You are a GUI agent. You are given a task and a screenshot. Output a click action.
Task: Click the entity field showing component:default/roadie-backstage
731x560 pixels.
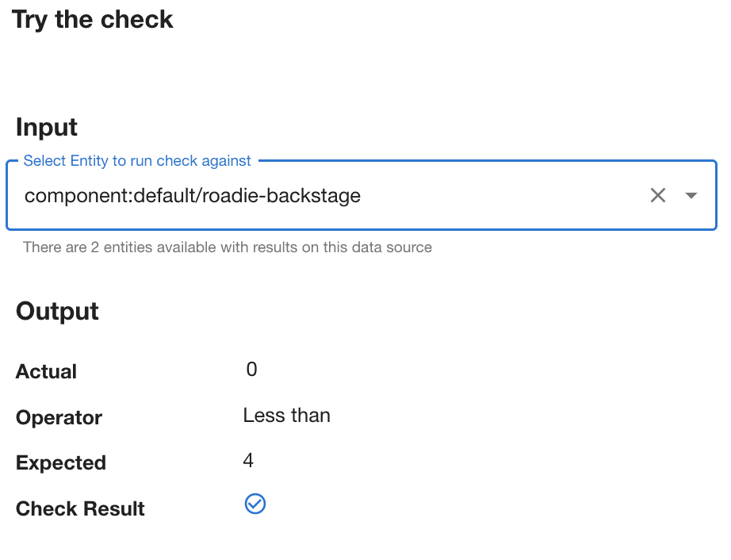pos(362,195)
